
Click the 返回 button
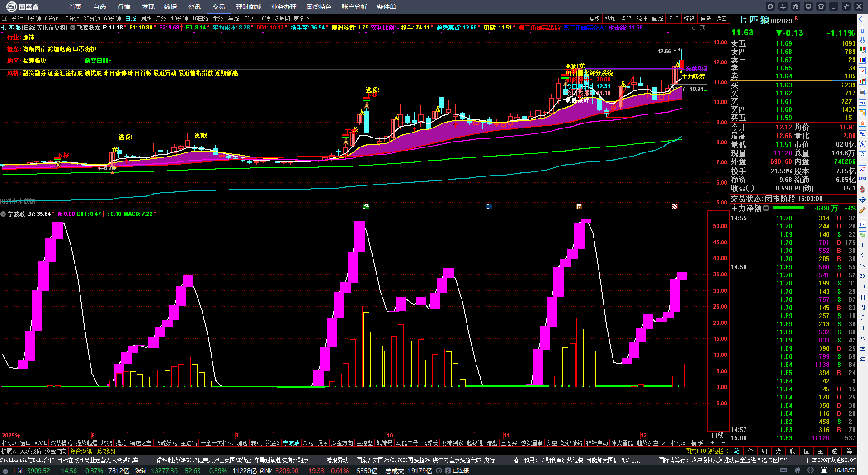point(722,19)
